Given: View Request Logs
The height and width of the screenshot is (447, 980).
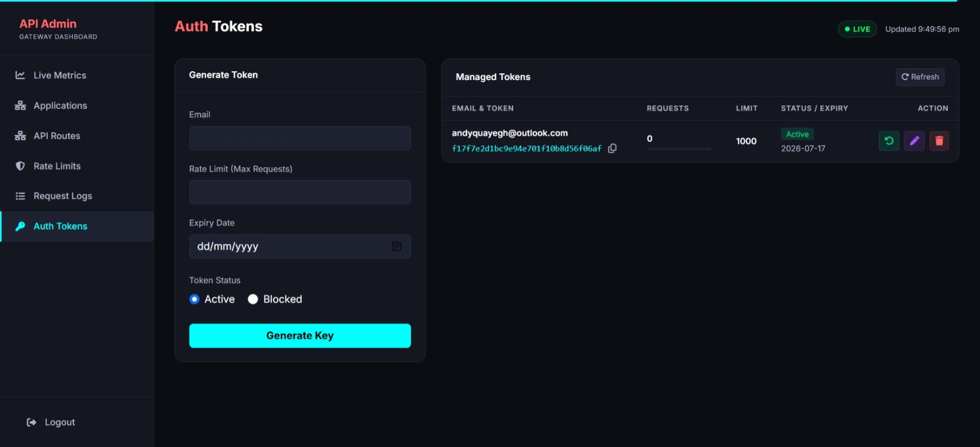Looking at the screenshot, I should coord(77,196).
